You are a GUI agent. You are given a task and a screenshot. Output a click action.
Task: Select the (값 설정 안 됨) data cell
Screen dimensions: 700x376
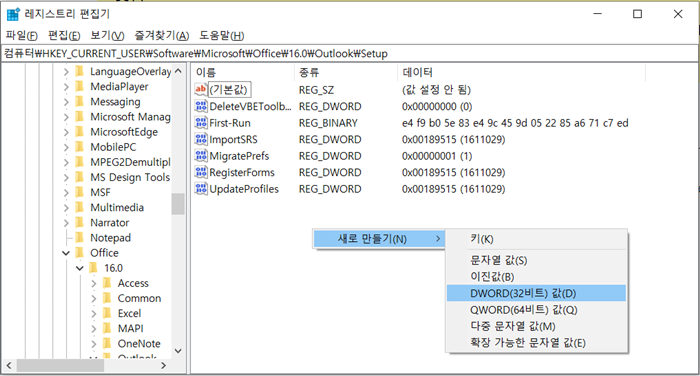coord(436,90)
